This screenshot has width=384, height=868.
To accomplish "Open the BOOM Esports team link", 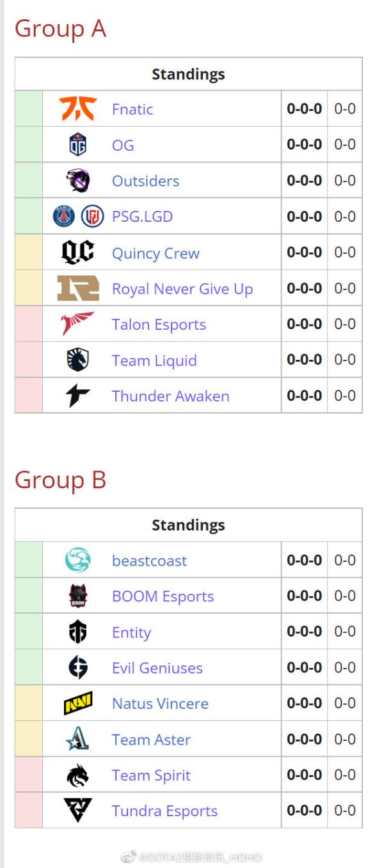I will [163, 596].
